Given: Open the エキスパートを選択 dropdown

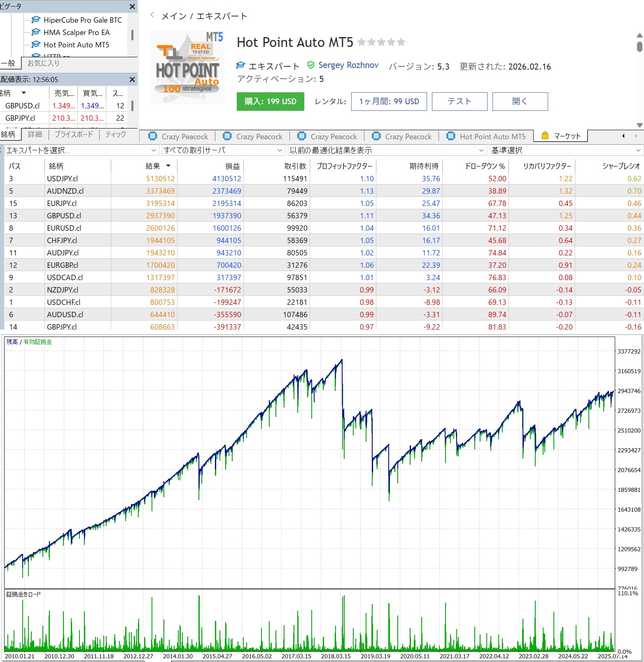Looking at the screenshot, I should pos(82,150).
